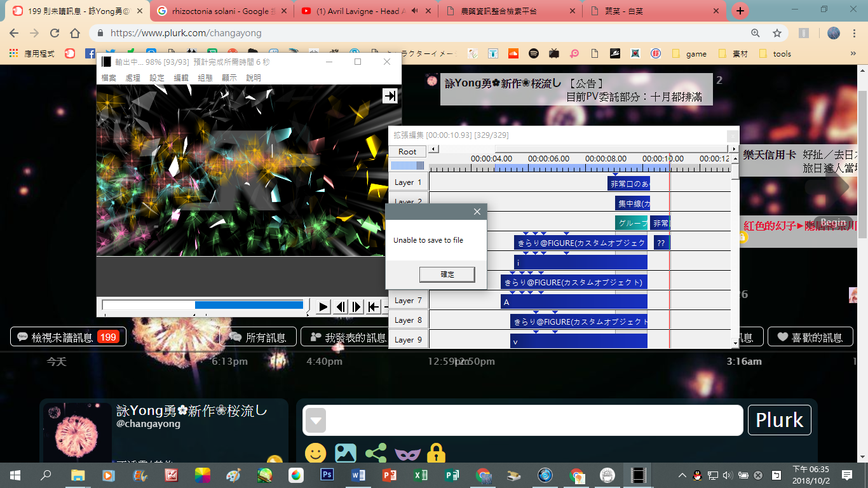Open the 檔案 menu in AviUtl
Viewport: 868px width, 488px height.
tap(109, 78)
